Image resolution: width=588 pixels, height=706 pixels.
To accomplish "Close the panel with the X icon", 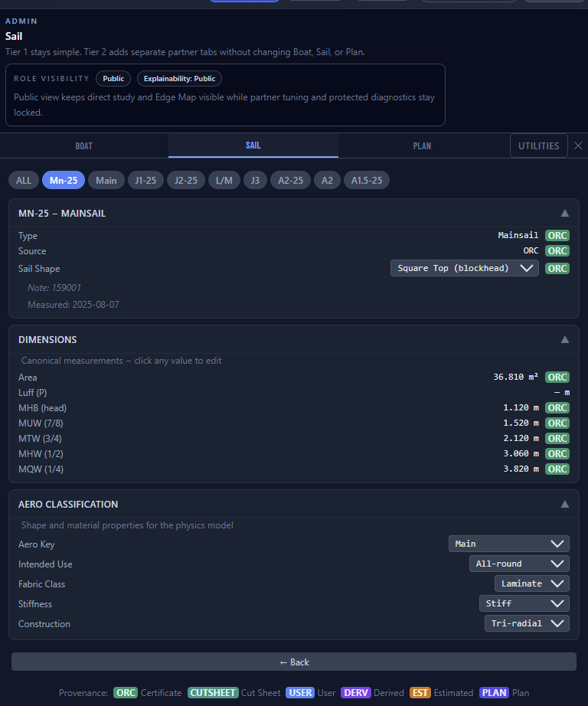I will 578,145.
